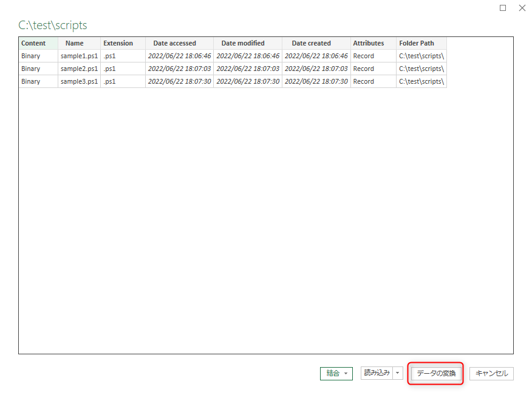Click Binary cell in sample1.ps1 row
This screenshot has height=398, width=532.
pos(38,56)
